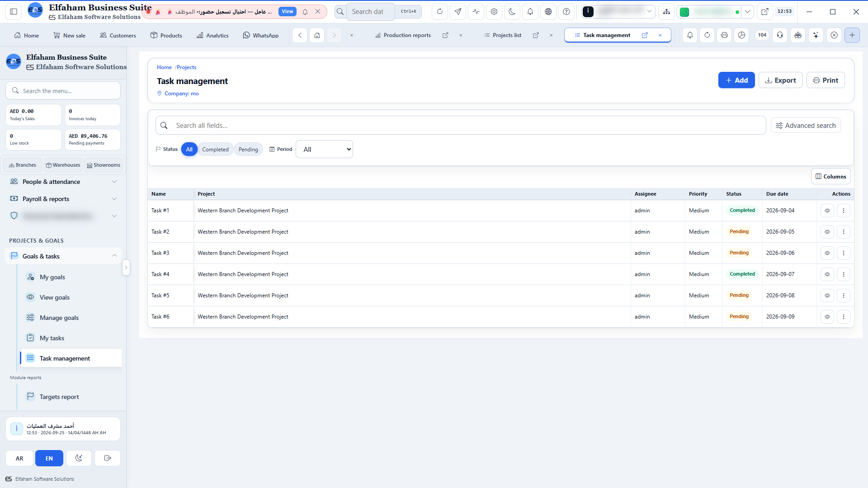Screen dimensions: 868x488
Task: Open the Columns chooser
Action: 831,177
